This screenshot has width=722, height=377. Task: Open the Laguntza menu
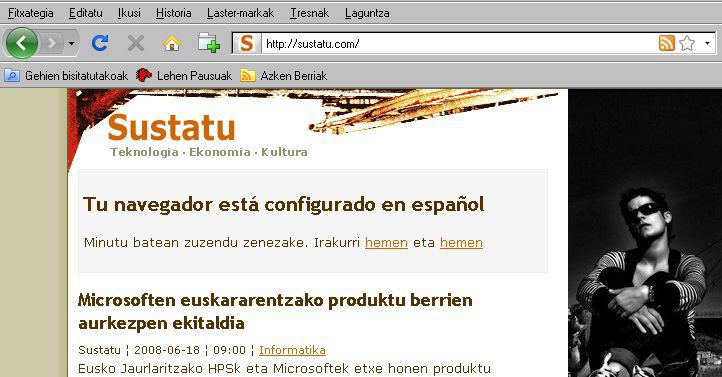pyautogui.click(x=367, y=13)
